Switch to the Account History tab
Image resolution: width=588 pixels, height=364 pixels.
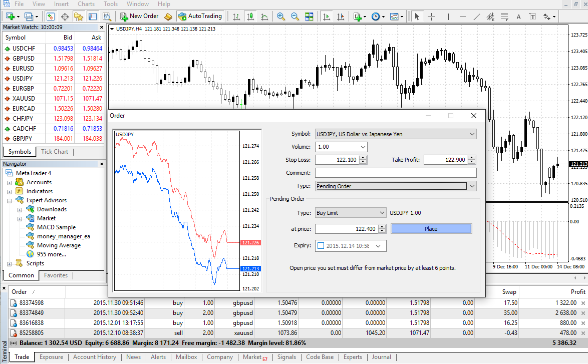tap(94, 357)
